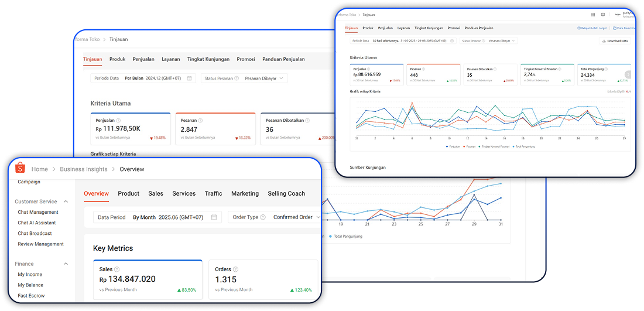Click the apps grid icon in header
Image resolution: width=644 pixels, height=311 pixels.
pyautogui.click(x=594, y=14)
